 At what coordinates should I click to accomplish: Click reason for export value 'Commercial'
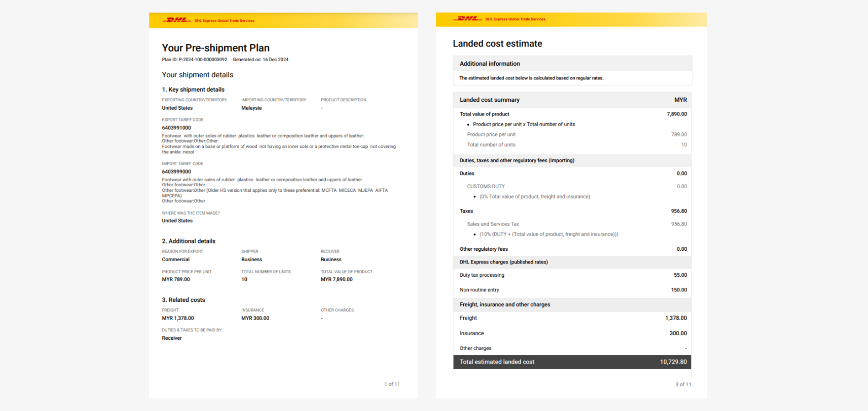click(x=175, y=259)
